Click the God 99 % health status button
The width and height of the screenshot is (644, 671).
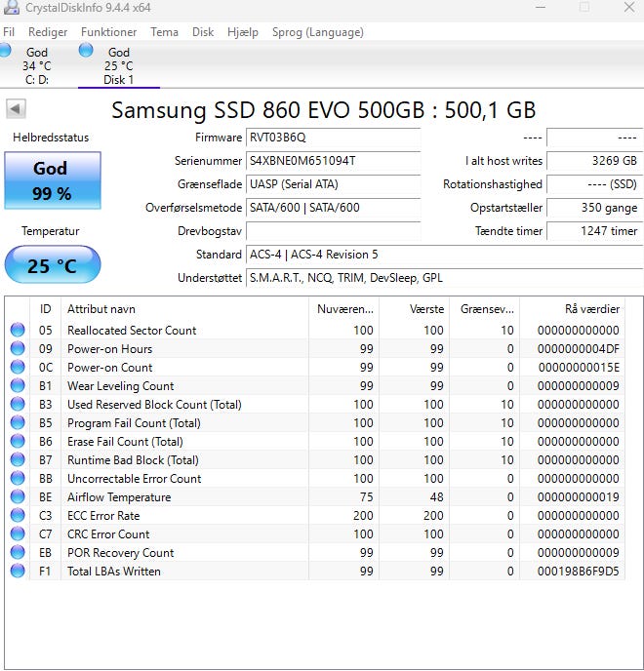52,179
